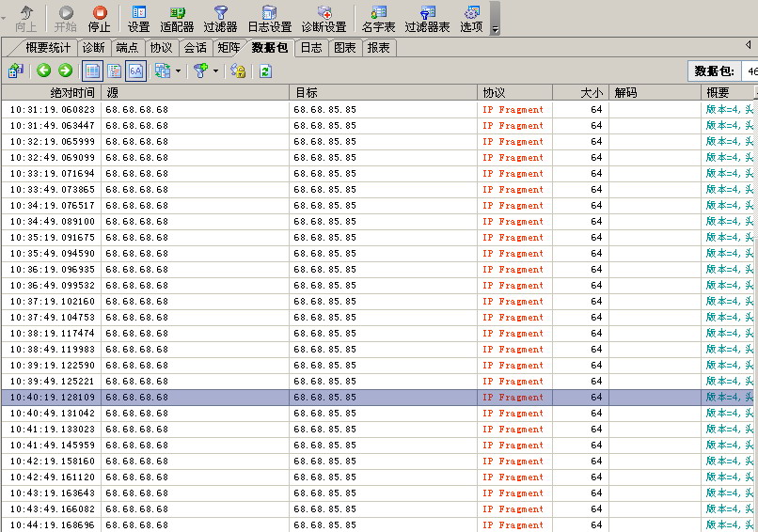Click the 停止 (Stop) capture button

coord(99,18)
